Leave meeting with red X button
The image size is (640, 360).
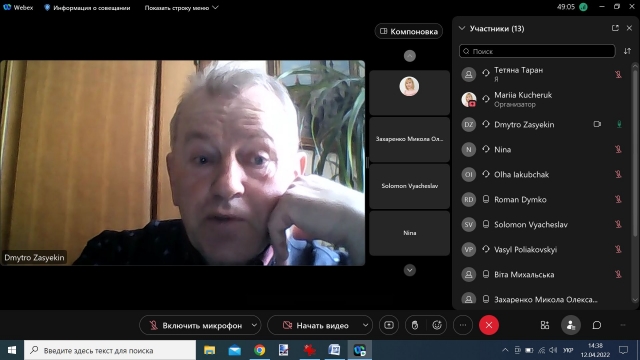tap(489, 325)
